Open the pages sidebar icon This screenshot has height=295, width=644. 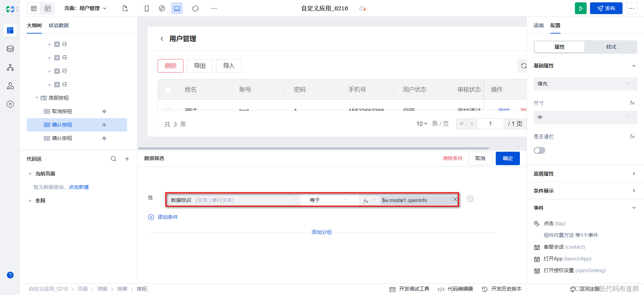tap(10, 30)
